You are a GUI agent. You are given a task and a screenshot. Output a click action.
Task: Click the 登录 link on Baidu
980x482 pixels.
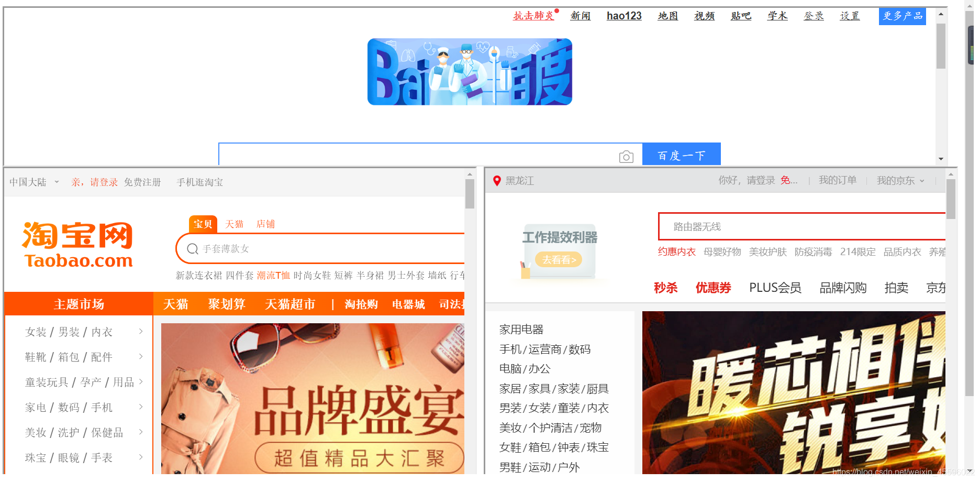point(814,16)
